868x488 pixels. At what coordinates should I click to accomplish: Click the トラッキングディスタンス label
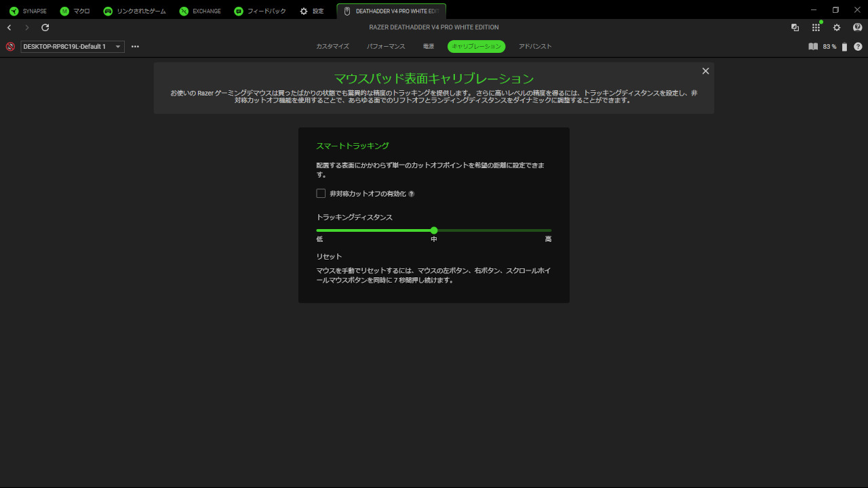355,218
